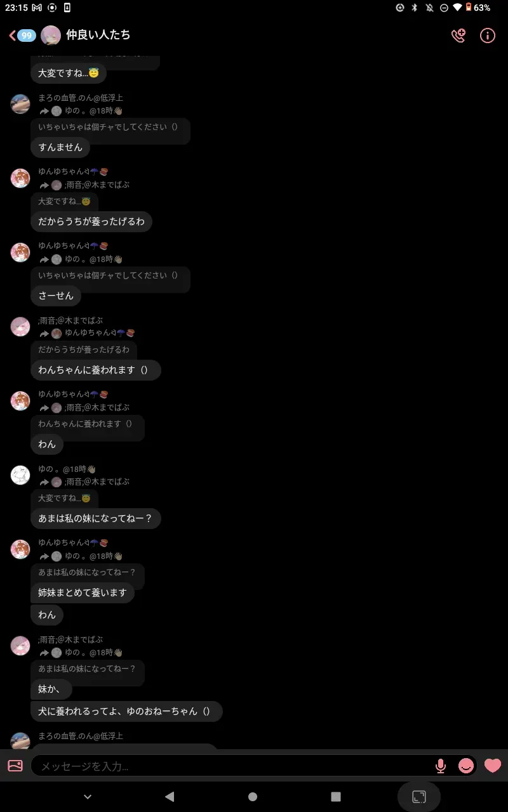Open the chat info icon in the header

(487, 36)
